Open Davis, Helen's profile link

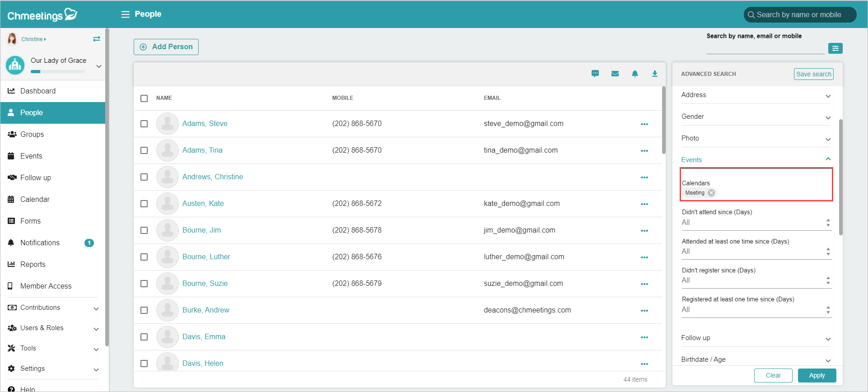tap(203, 364)
